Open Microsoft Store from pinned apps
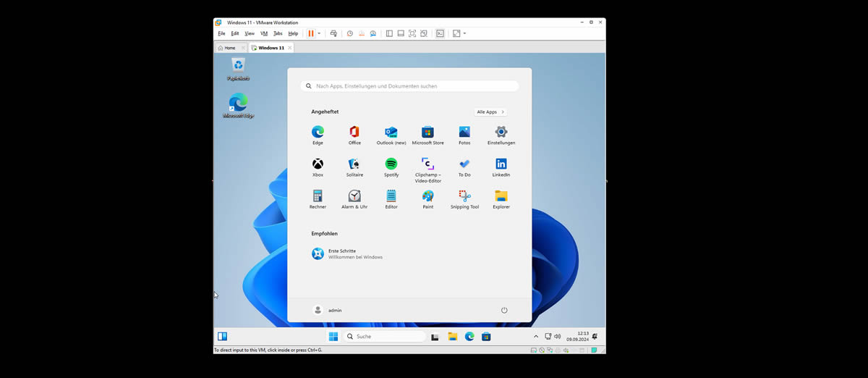This screenshot has width=868, height=378. 427,135
